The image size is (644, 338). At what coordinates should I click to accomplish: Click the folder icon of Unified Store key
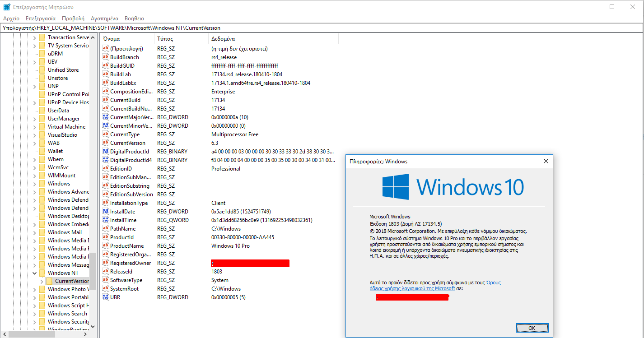click(x=42, y=70)
